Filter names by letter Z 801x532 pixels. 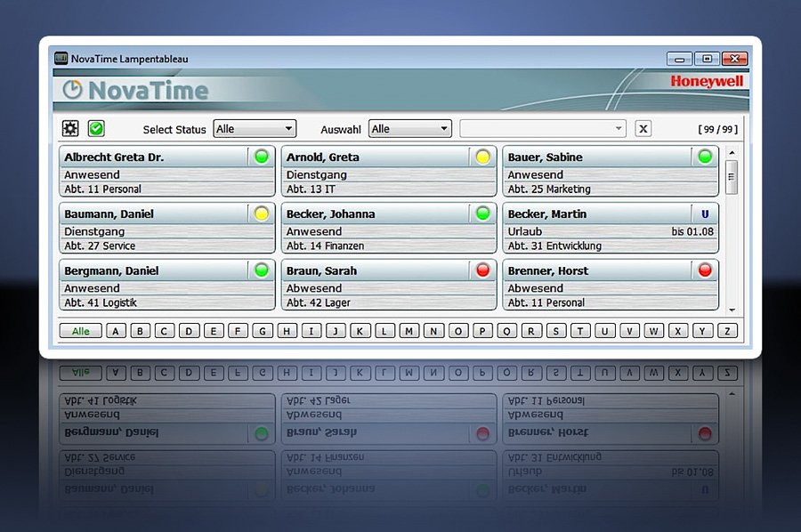[727, 331]
